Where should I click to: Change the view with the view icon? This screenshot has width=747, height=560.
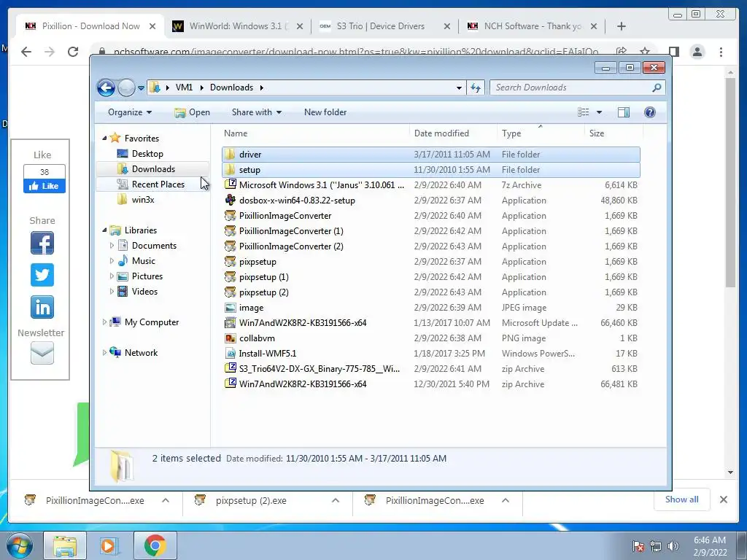(x=583, y=112)
